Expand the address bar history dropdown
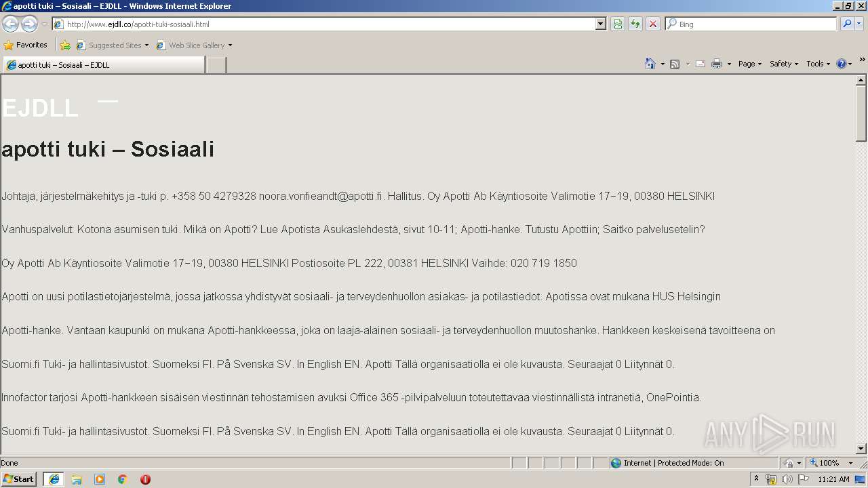This screenshot has width=868, height=488. (x=601, y=24)
